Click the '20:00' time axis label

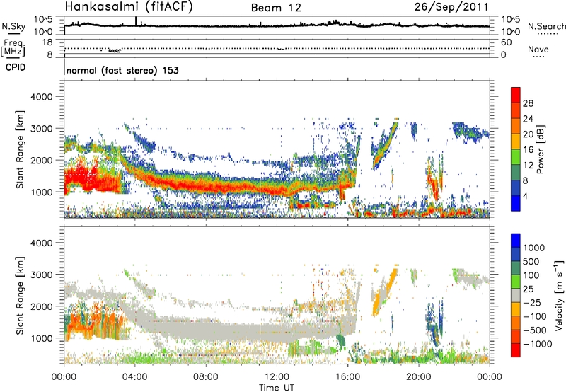(x=419, y=377)
